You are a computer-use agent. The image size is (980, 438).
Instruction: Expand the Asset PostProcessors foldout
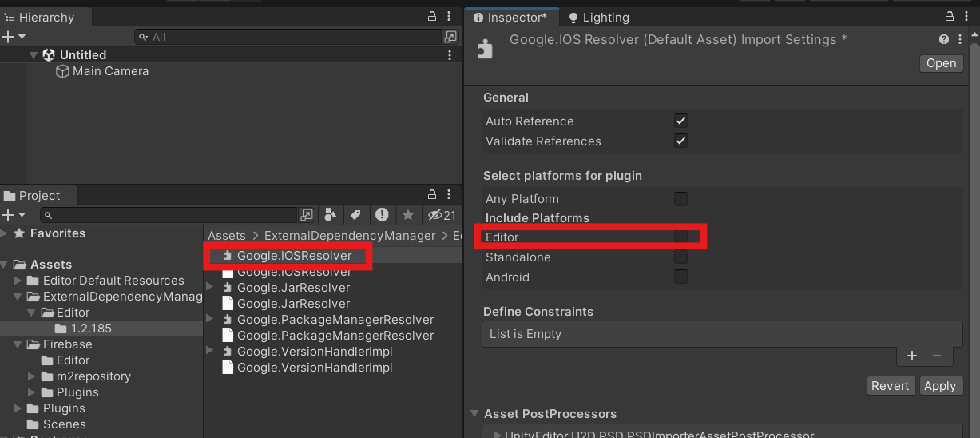(476, 414)
